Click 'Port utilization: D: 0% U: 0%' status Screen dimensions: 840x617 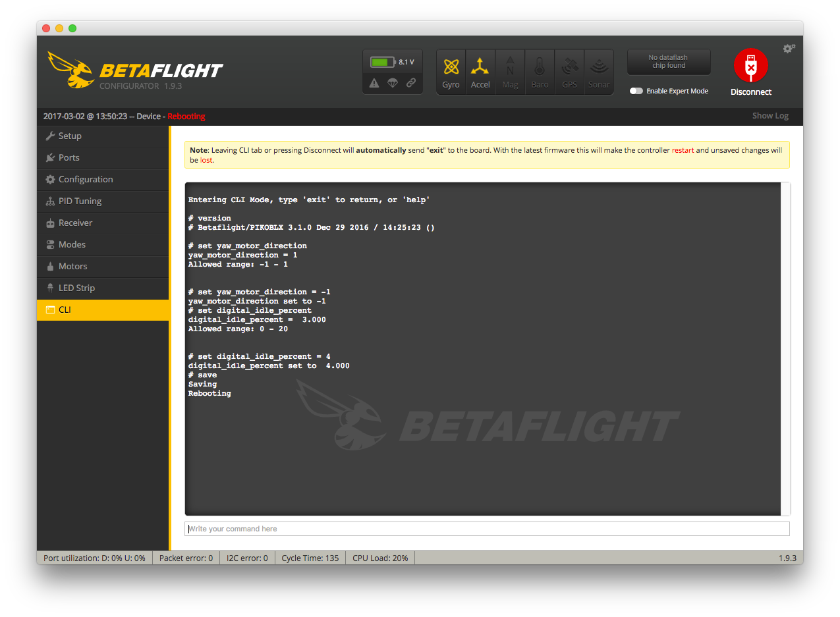95,558
